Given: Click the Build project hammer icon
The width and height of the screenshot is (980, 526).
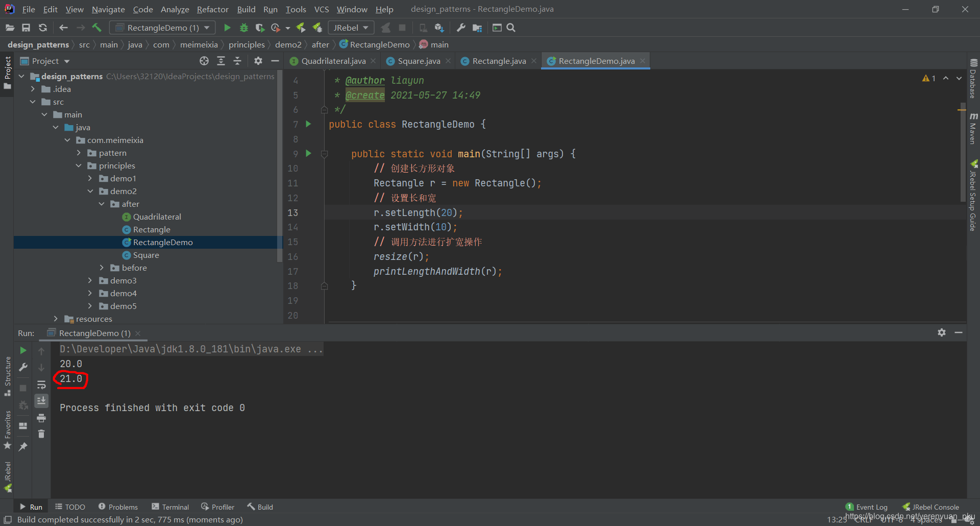Looking at the screenshot, I should [97, 28].
